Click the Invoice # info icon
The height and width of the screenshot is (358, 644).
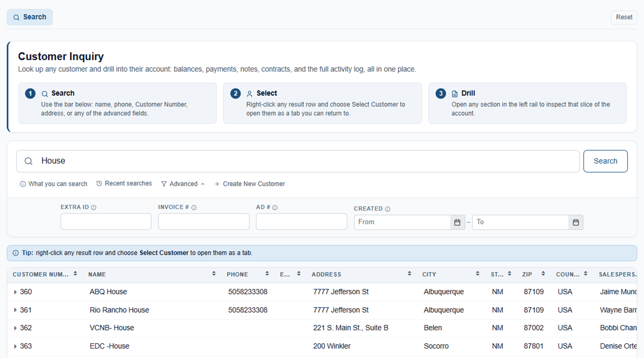tap(194, 207)
